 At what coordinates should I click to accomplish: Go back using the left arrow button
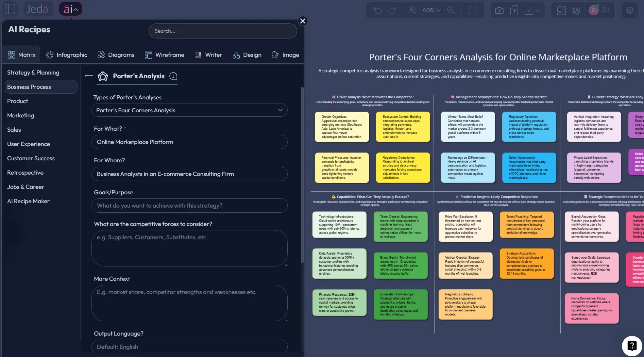coord(88,76)
